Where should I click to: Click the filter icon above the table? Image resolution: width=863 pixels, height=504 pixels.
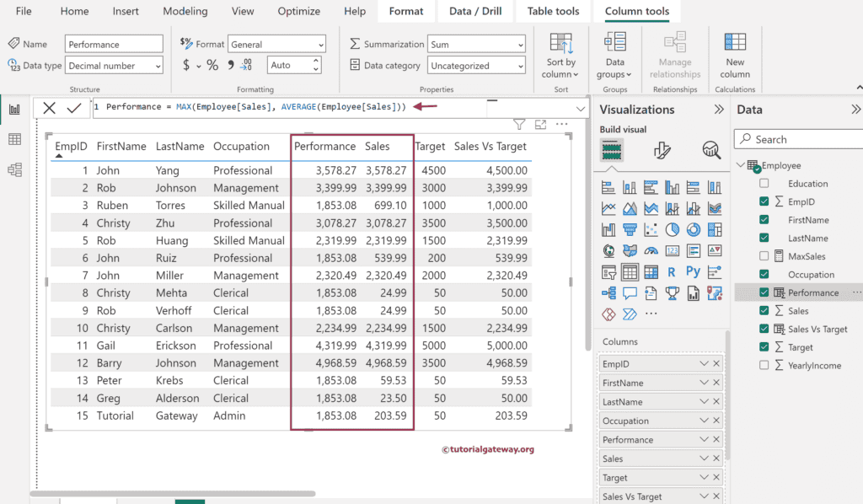point(519,125)
